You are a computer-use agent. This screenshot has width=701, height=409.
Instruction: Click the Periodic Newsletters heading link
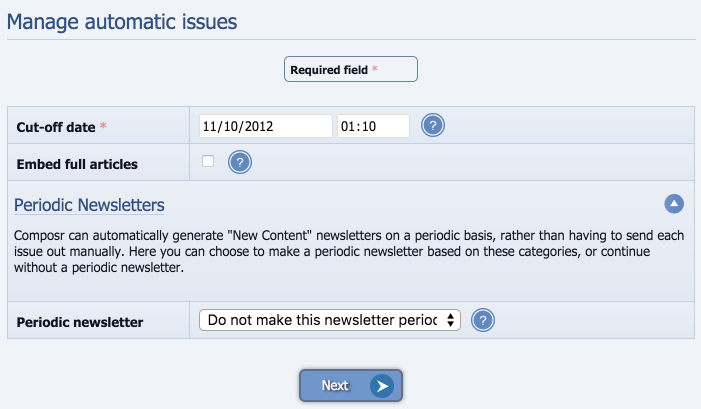(89, 205)
